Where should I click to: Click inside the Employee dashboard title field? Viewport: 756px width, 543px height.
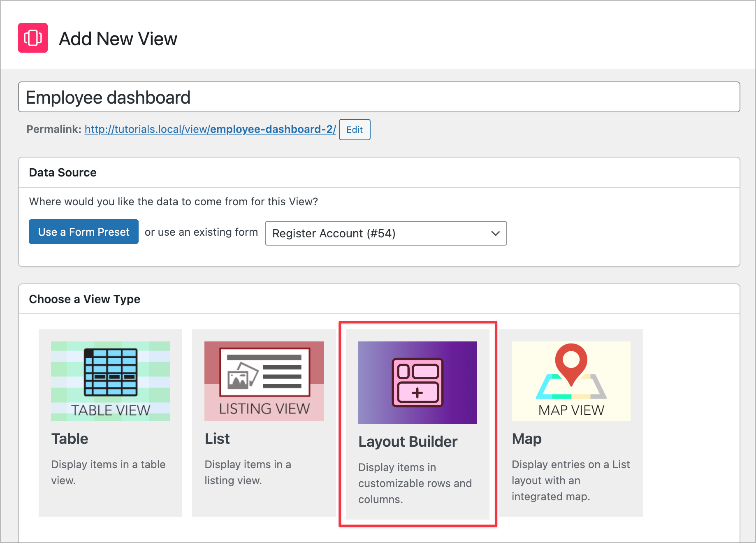(378, 97)
